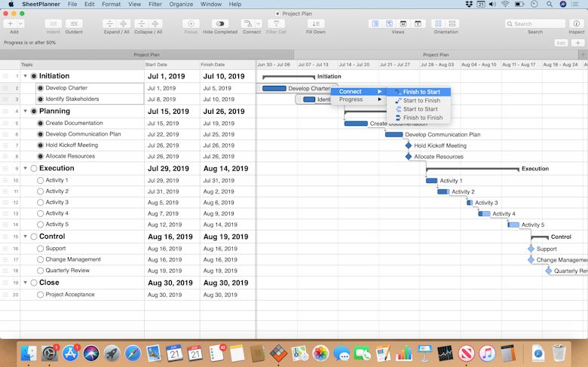The width and height of the screenshot is (588, 367).
Task: Switch to the first Views icon
Action: [x=375, y=23]
